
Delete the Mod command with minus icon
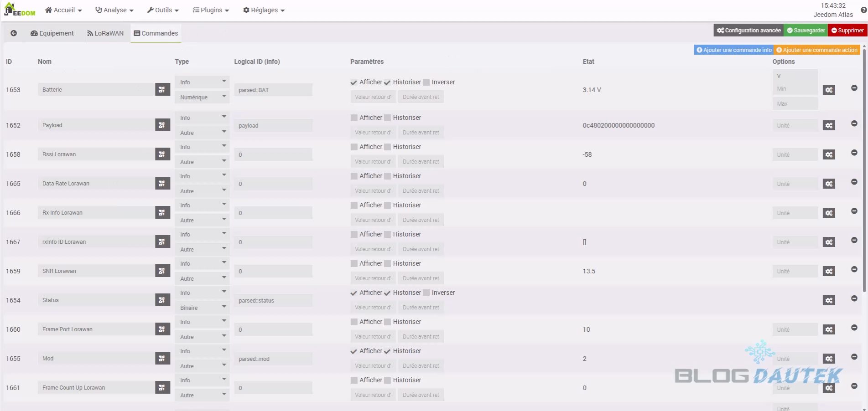pos(854,357)
